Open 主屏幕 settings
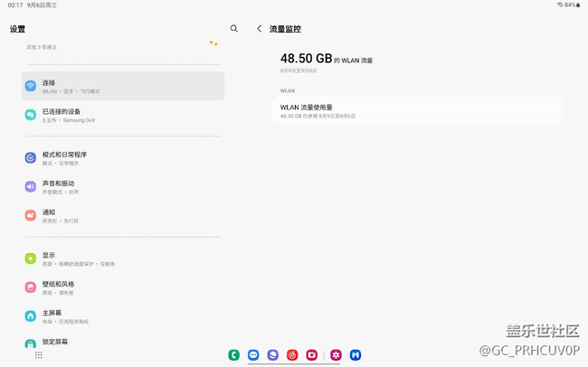The image size is (588, 367). [x=123, y=316]
